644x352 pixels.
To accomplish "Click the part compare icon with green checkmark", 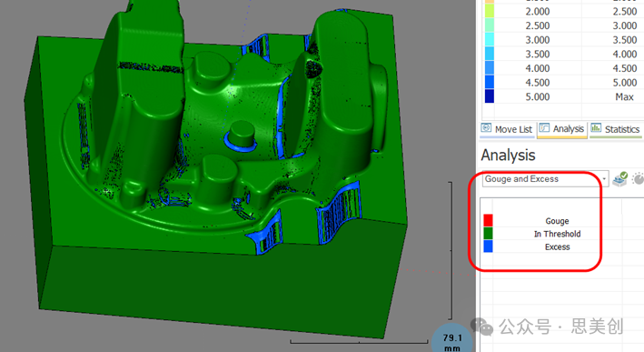I will [619, 179].
